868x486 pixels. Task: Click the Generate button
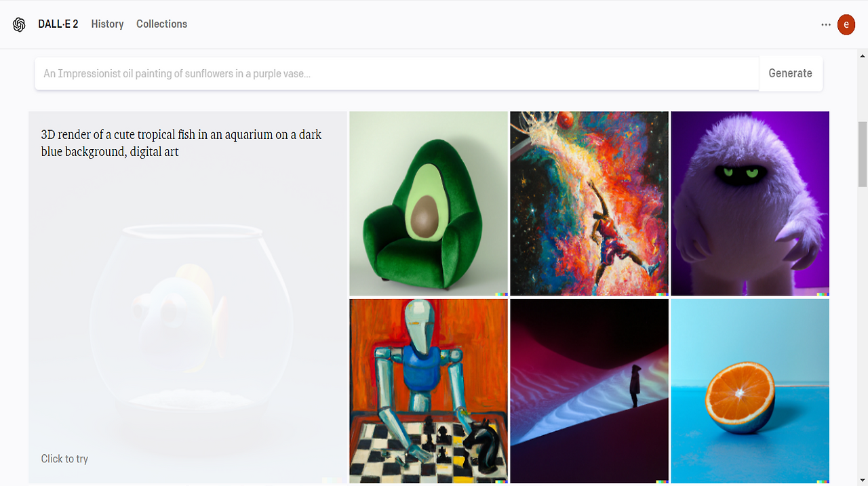click(790, 73)
